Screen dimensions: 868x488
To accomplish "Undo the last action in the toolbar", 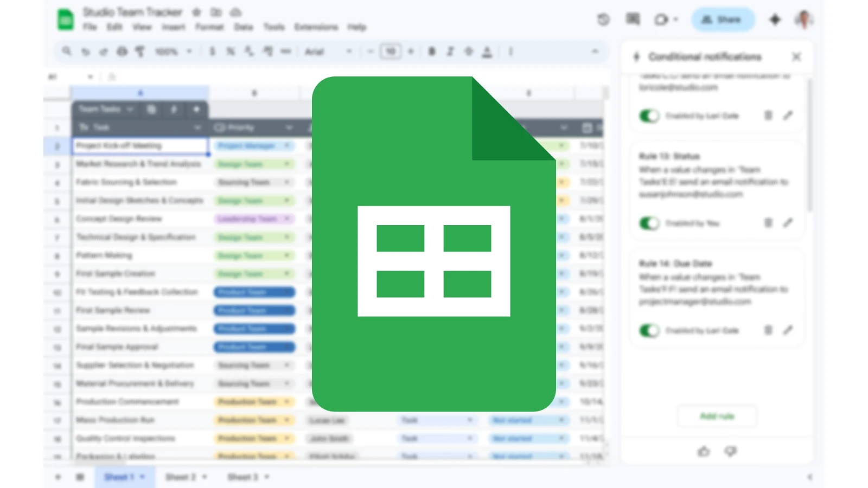I will (86, 52).
